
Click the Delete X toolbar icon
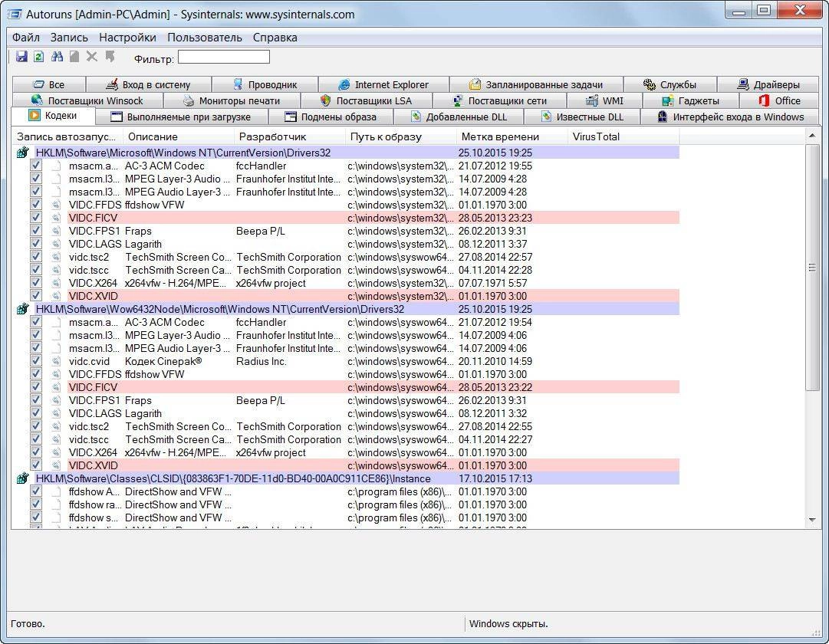92,57
